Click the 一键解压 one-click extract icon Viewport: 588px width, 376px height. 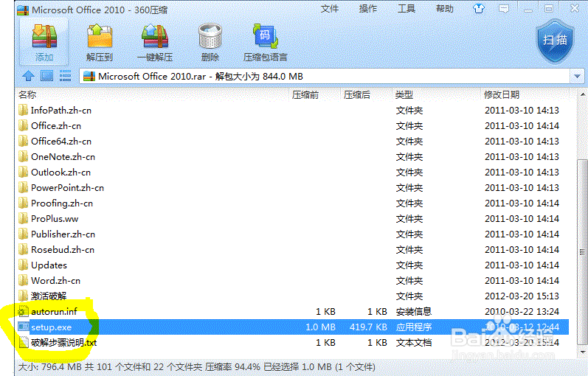[155, 42]
